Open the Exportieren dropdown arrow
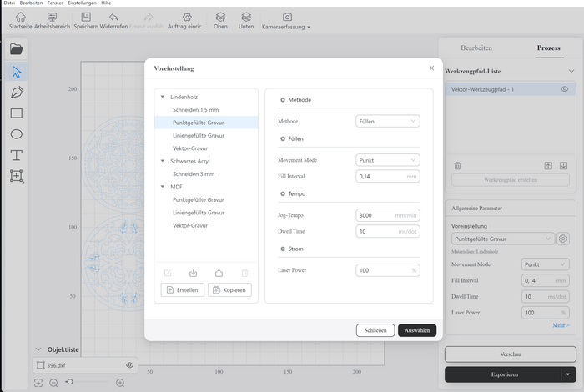 point(568,374)
